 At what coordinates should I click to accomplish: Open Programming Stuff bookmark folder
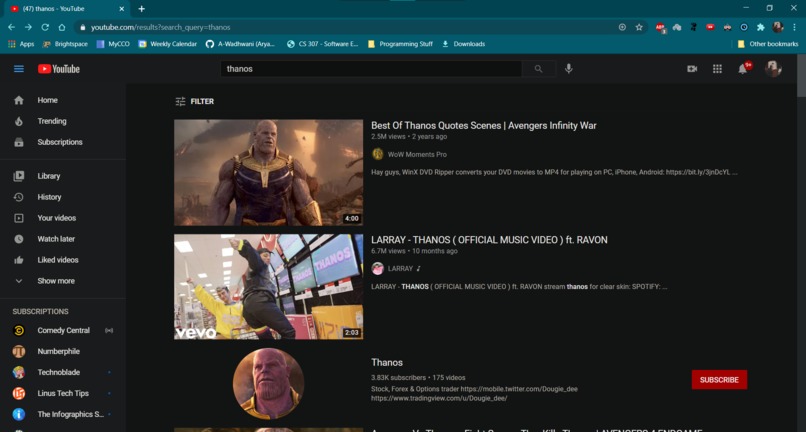(x=400, y=44)
